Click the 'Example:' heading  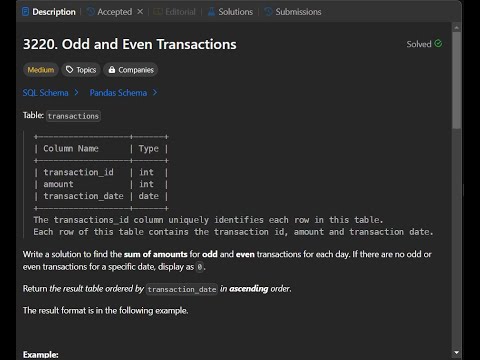(41, 354)
